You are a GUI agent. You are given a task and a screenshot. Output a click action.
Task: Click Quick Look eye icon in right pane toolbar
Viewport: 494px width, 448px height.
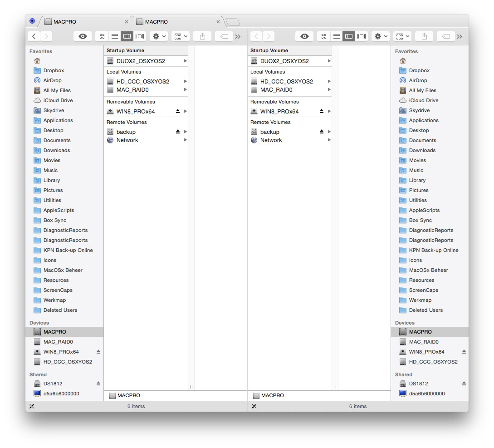pyautogui.click(x=304, y=37)
